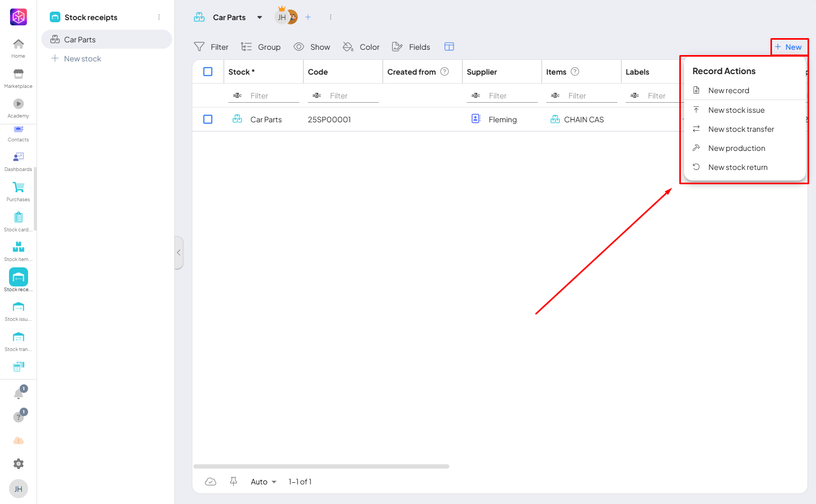Image resolution: width=816 pixels, height=504 pixels.
Task: Open the Auto page size dropdown
Action: coord(263,482)
